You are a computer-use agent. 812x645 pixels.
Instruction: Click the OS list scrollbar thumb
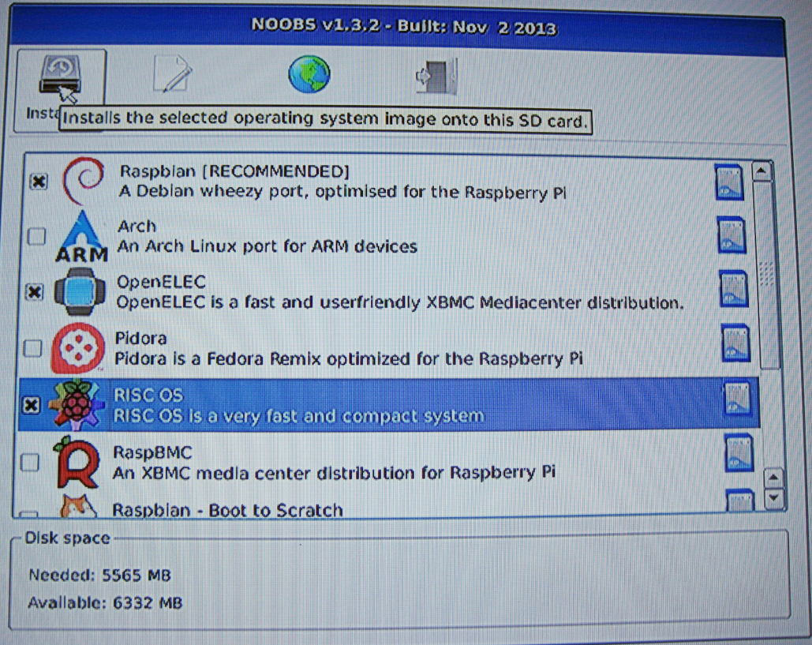pyautogui.click(x=768, y=275)
